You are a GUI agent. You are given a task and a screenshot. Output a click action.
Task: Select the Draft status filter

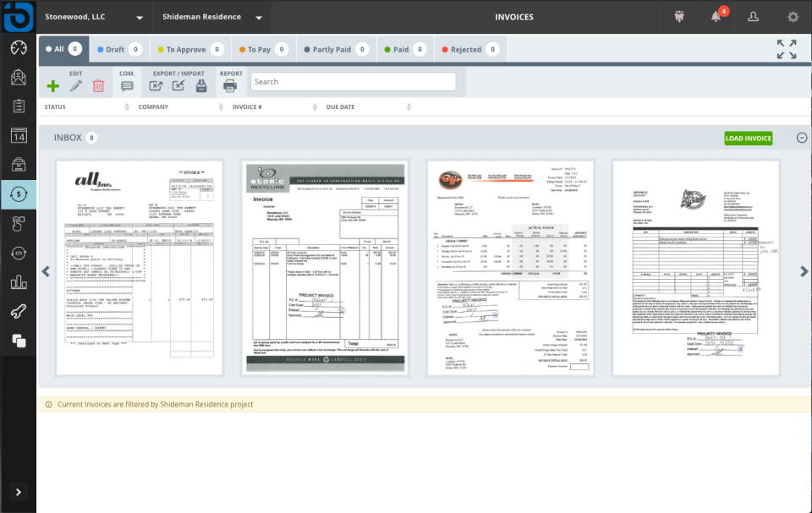coord(117,48)
